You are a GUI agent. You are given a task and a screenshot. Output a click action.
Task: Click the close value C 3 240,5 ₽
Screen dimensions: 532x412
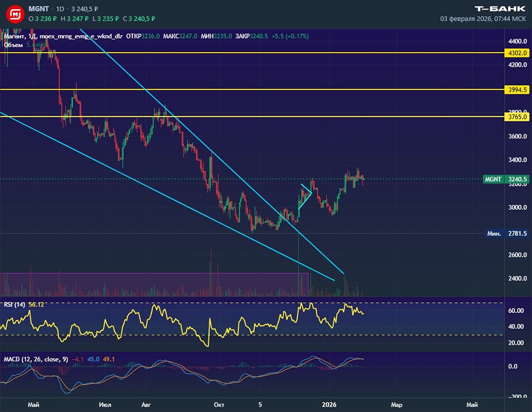[x=139, y=19]
